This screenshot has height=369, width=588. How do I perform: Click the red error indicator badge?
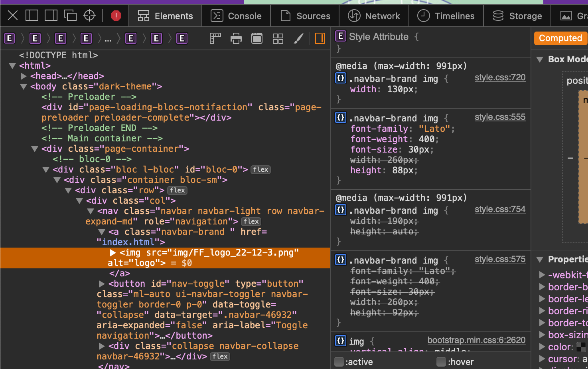coord(116,16)
